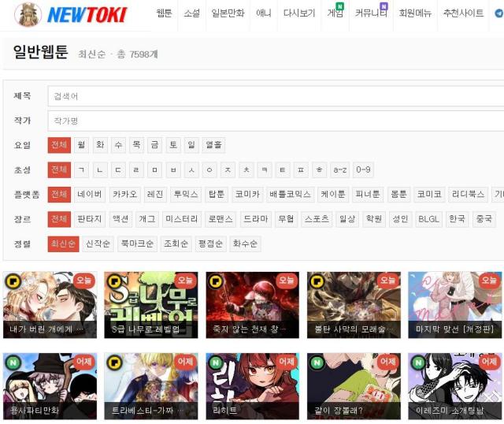
Task: Open the 추천사이트 menu
Action: click(463, 13)
